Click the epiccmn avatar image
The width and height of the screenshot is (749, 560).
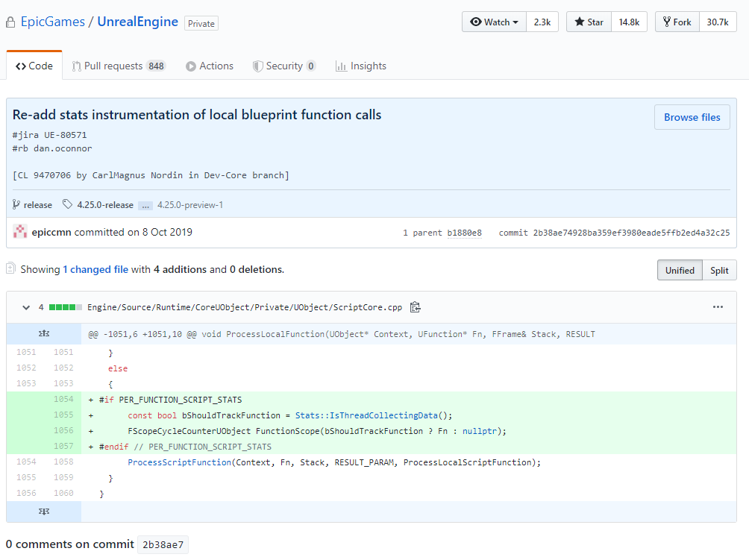20,232
